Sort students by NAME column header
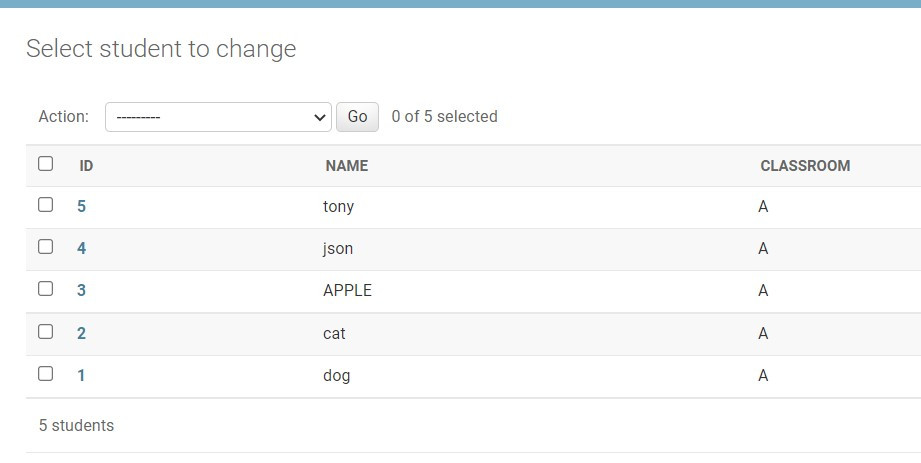Screen dimensions: 921x463 point(347,166)
